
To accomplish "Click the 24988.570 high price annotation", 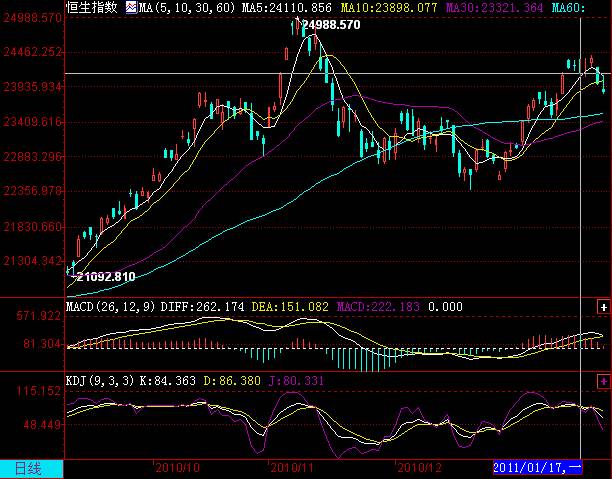I will pos(331,25).
